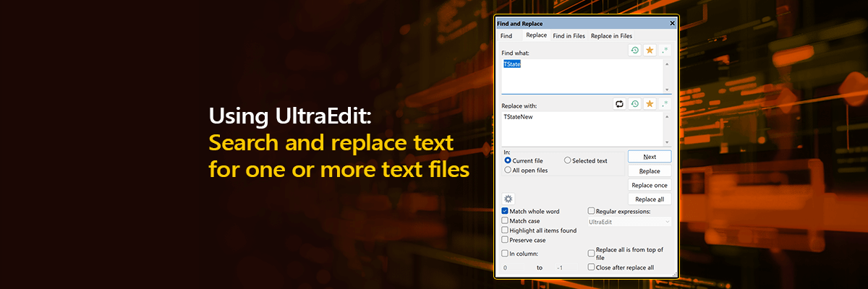
Task: Uncheck Match whole word
Action: 505,211
